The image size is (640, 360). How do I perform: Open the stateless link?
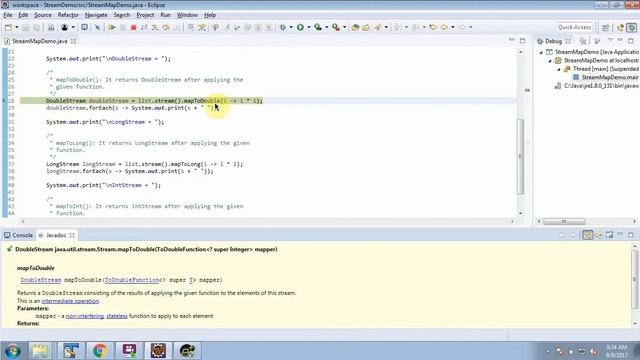tap(117, 316)
